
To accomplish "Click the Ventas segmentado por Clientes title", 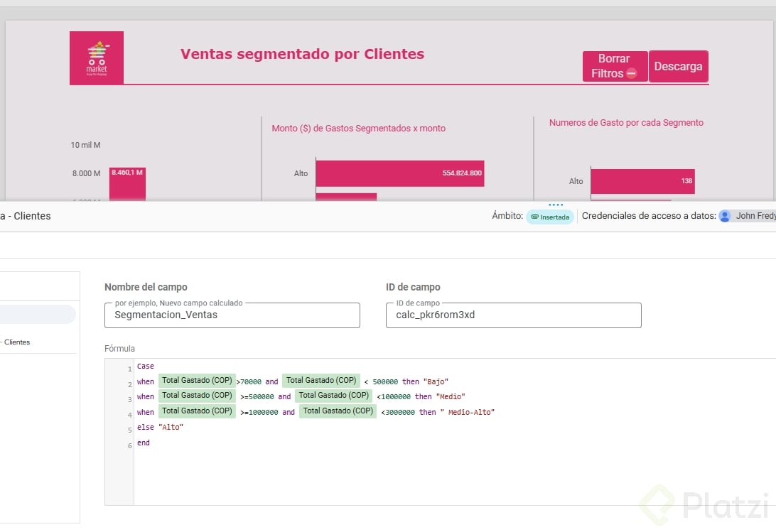I will (x=302, y=54).
